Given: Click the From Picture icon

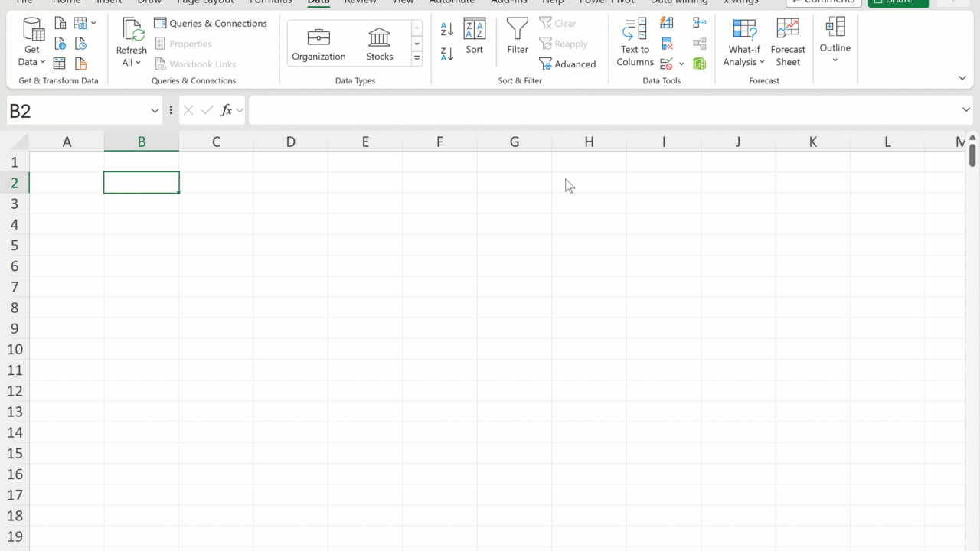Looking at the screenshot, I should (80, 24).
